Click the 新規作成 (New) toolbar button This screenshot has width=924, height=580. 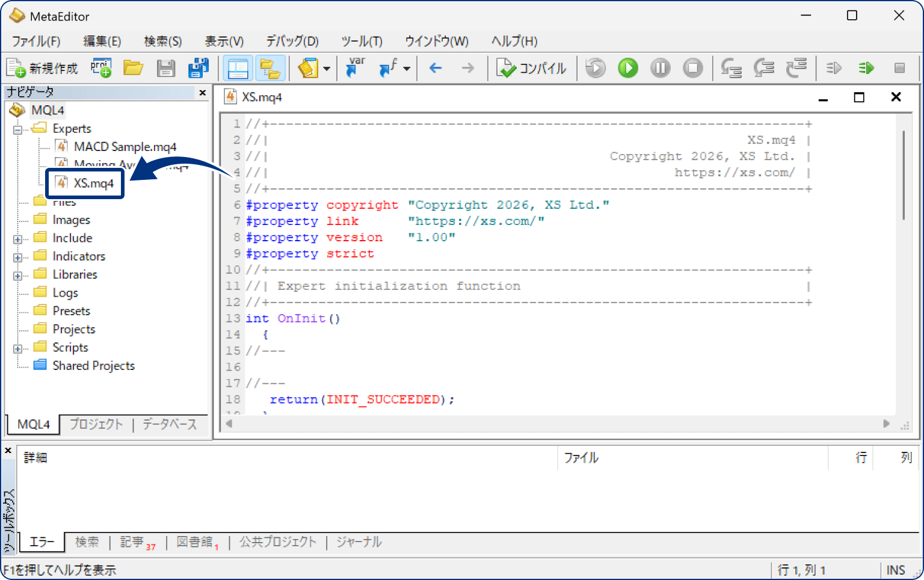42,68
